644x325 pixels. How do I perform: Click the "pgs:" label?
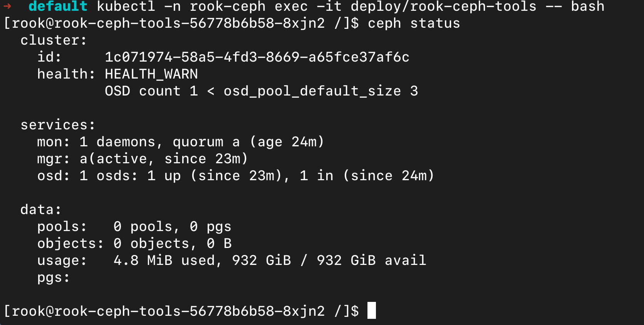click(x=53, y=278)
